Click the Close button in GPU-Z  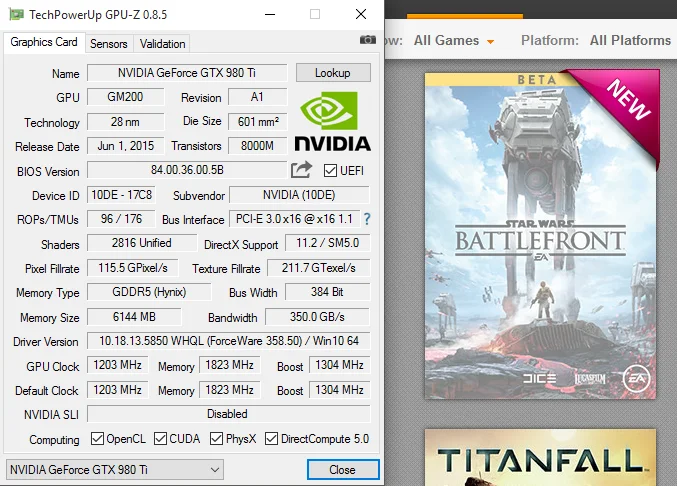[x=343, y=469]
